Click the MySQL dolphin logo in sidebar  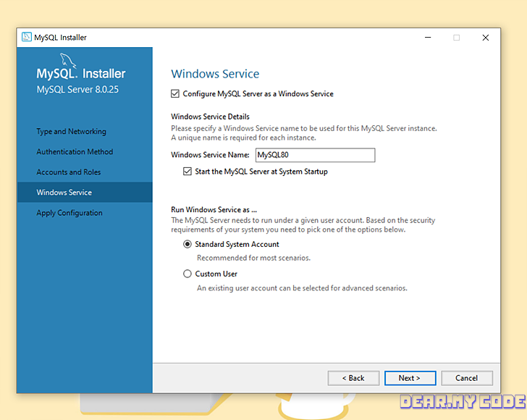[x=68, y=61]
